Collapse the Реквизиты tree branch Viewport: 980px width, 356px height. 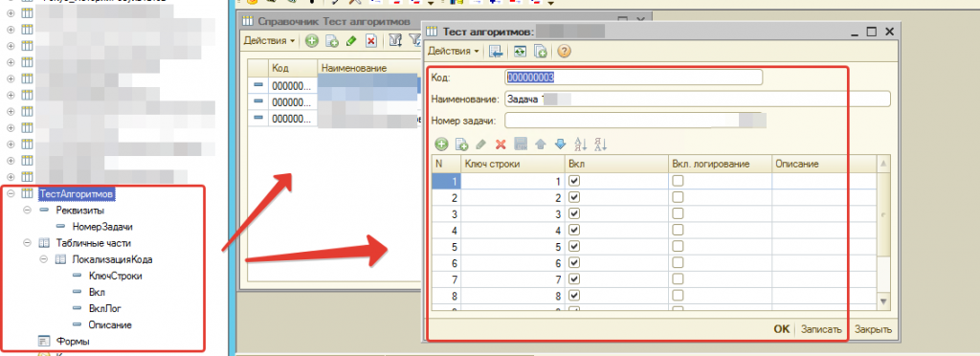tap(27, 211)
